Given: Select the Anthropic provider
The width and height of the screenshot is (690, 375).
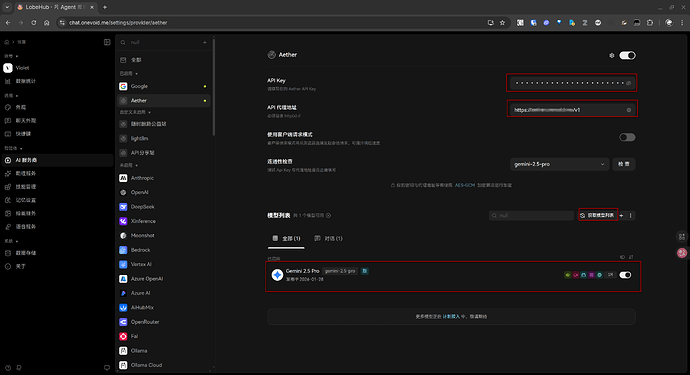Looking at the screenshot, I should click(163, 178).
